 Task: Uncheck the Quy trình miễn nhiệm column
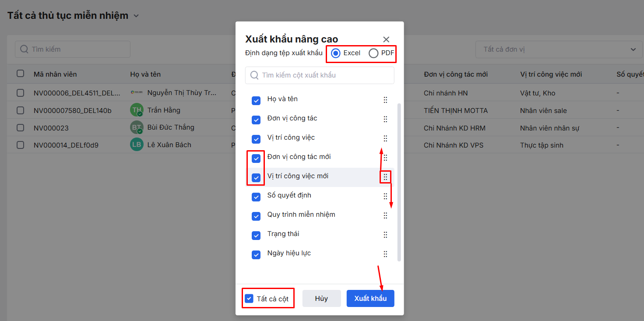(256, 216)
